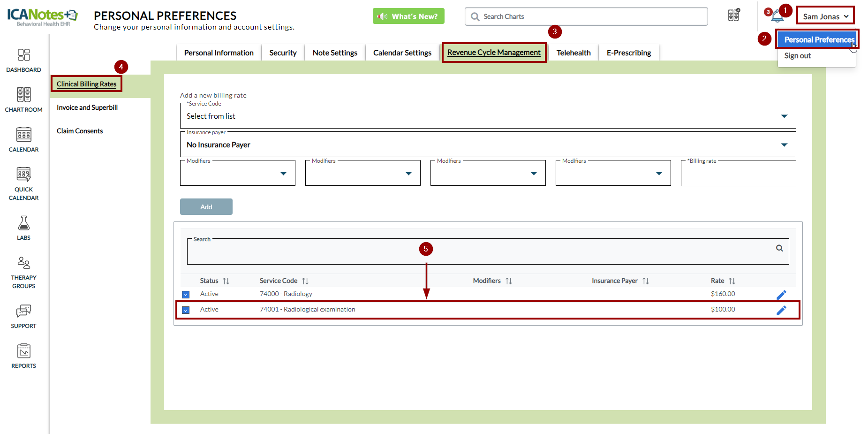Open Therapy Groups in sidebar
The height and width of the screenshot is (434, 868).
click(x=23, y=272)
